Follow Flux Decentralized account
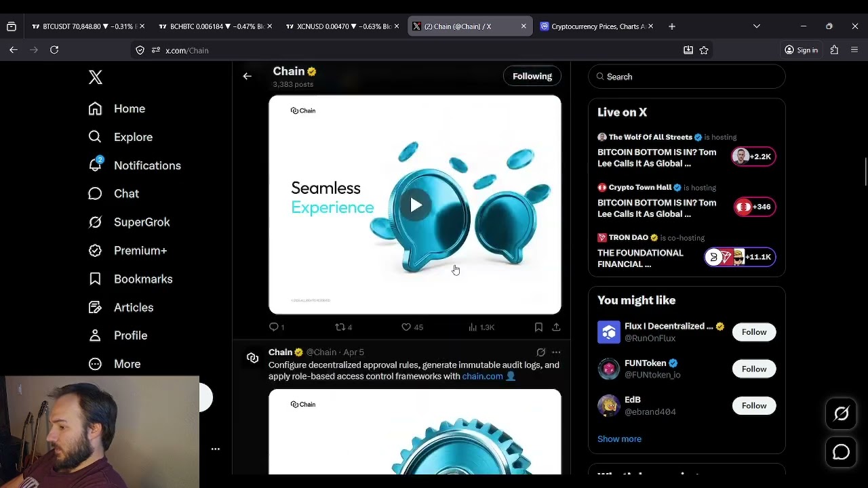 click(754, 332)
